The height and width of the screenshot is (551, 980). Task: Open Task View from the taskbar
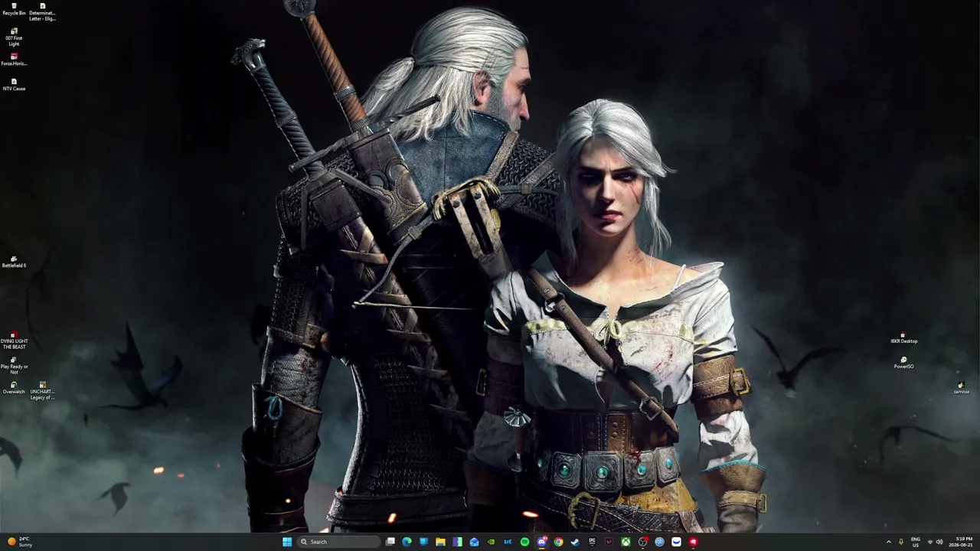[390, 542]
